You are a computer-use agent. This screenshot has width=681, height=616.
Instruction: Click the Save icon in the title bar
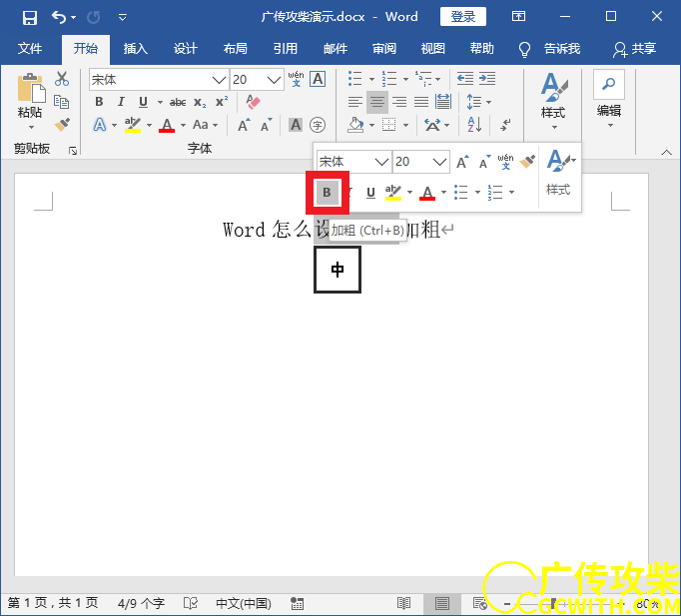click(30, 17)
